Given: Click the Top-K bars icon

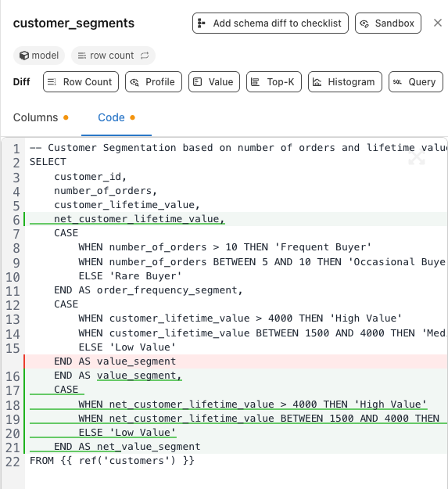Looking at the screenshot, I should point(255,82).
